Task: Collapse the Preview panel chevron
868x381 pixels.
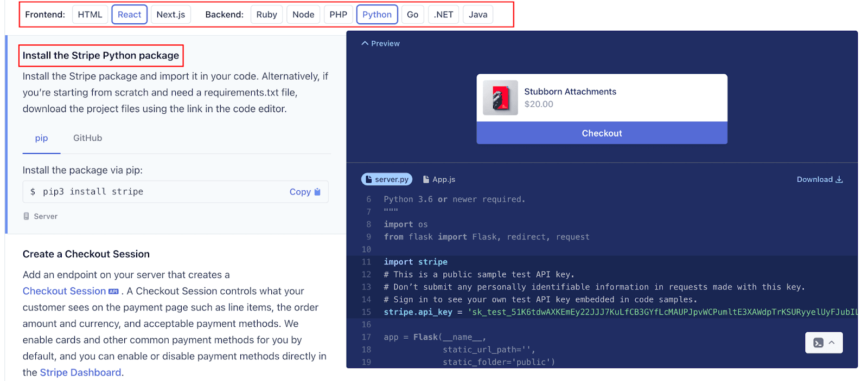Action: 365,43
